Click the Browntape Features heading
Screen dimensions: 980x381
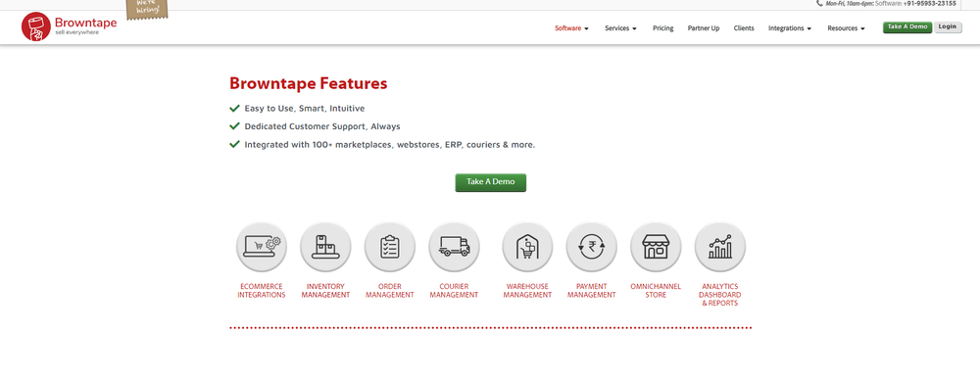(x=308, y=83)
